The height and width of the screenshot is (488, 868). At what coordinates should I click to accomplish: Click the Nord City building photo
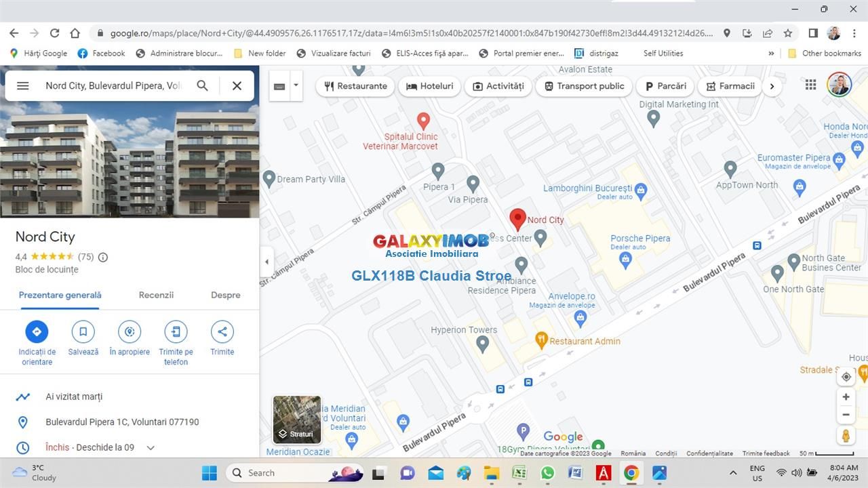pyautogui.click(x=130, y=160)
